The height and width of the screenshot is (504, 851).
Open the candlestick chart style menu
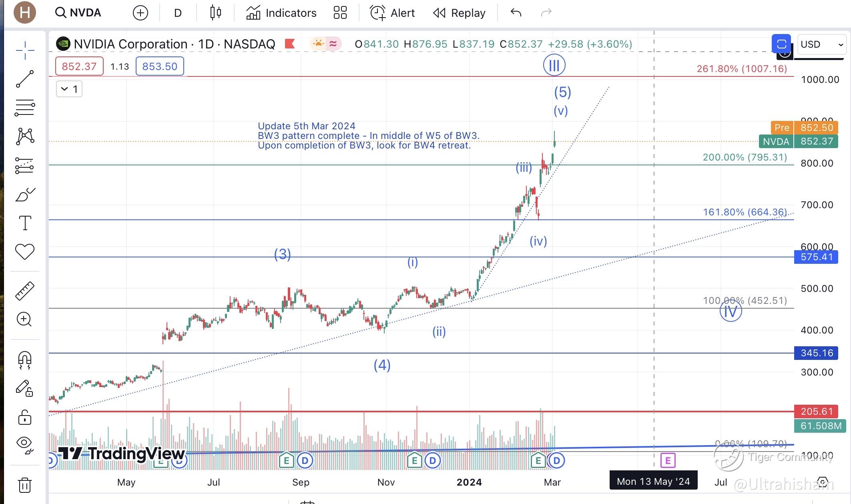coord(215,13)
